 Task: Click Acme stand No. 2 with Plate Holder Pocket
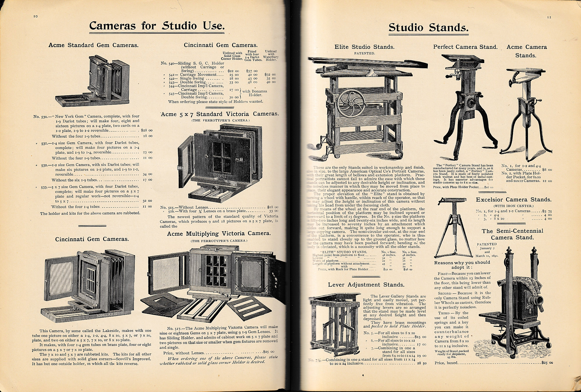point(527,177)
